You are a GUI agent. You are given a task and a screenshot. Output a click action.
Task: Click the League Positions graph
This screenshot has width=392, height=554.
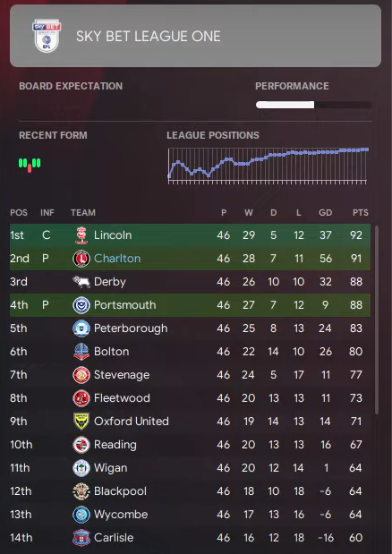(x=268, y=166)
